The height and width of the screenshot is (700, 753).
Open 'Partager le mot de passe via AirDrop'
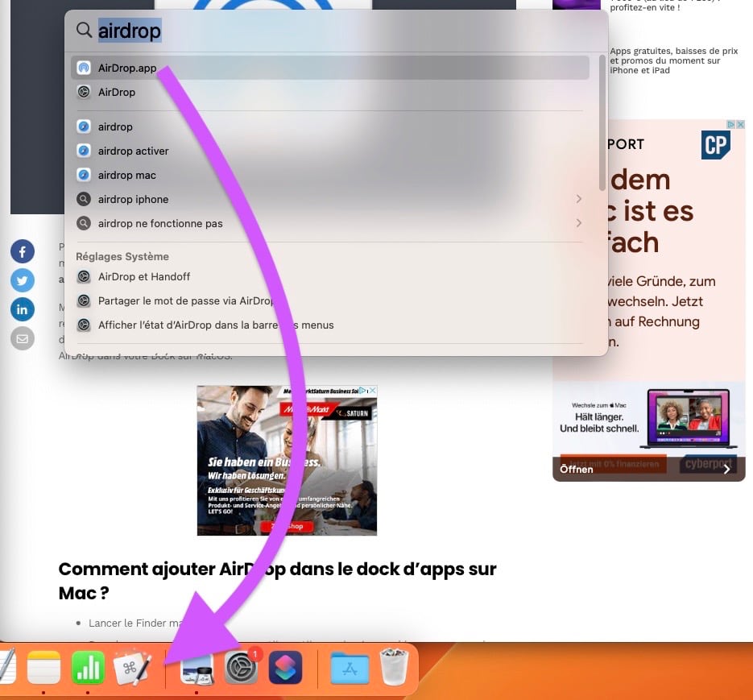pos(330,300)
